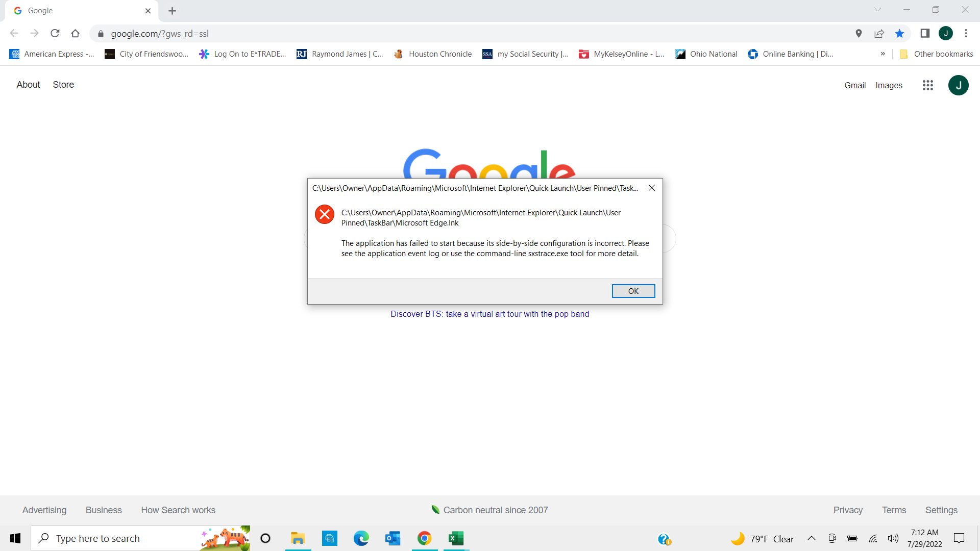Open the tab search dropdown

tap(878, 9)
